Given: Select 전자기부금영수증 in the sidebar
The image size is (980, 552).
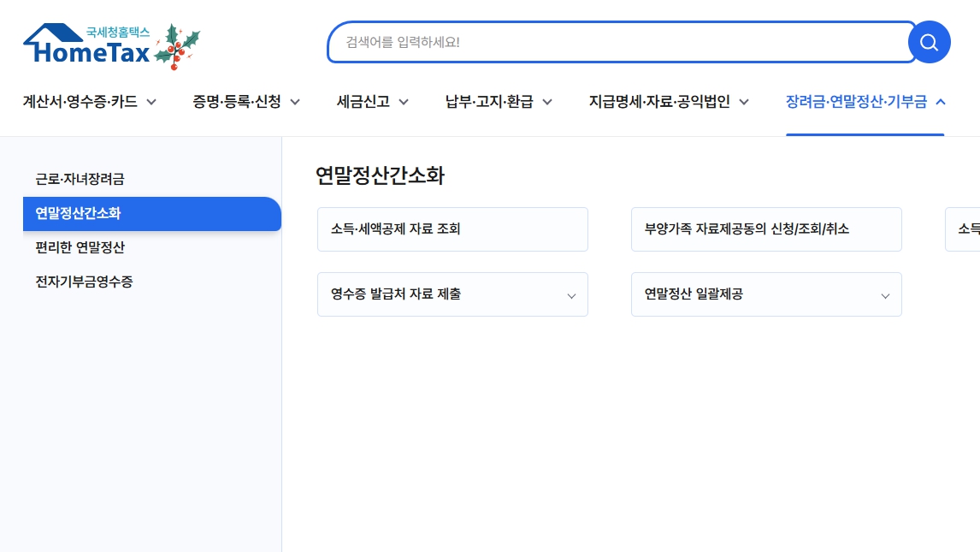Looking at the screenshot, I should [x=152, y=282].
